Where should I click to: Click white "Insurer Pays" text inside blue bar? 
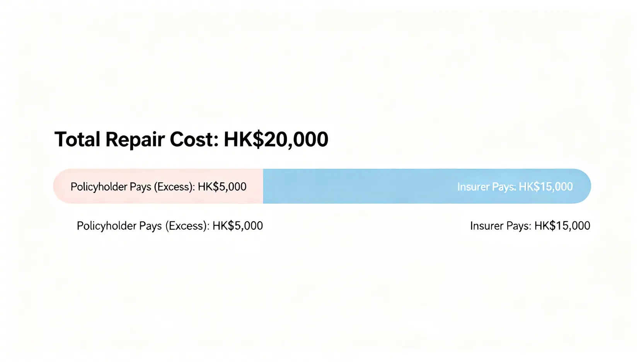point(486,187)
